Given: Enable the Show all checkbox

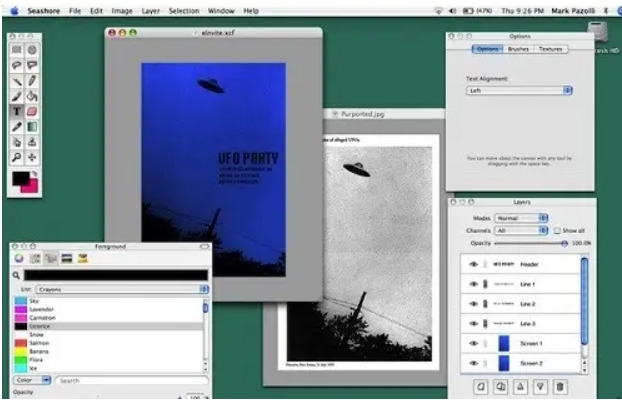Looking at the screenshot, I should (x=557, y=231).
